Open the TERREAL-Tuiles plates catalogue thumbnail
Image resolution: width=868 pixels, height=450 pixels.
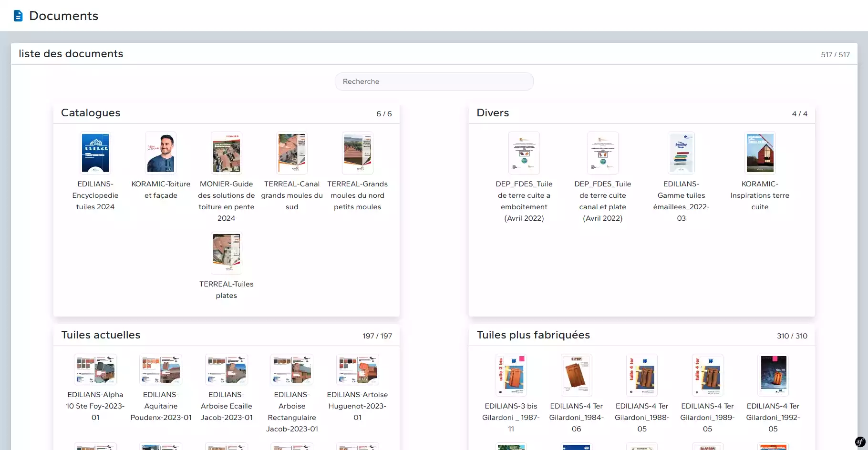(227, 253)
